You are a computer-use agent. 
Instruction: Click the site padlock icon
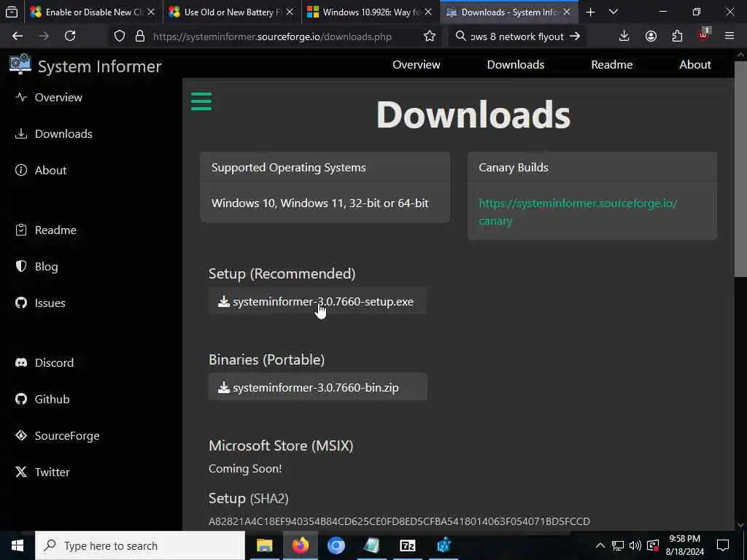pos(139,36)
